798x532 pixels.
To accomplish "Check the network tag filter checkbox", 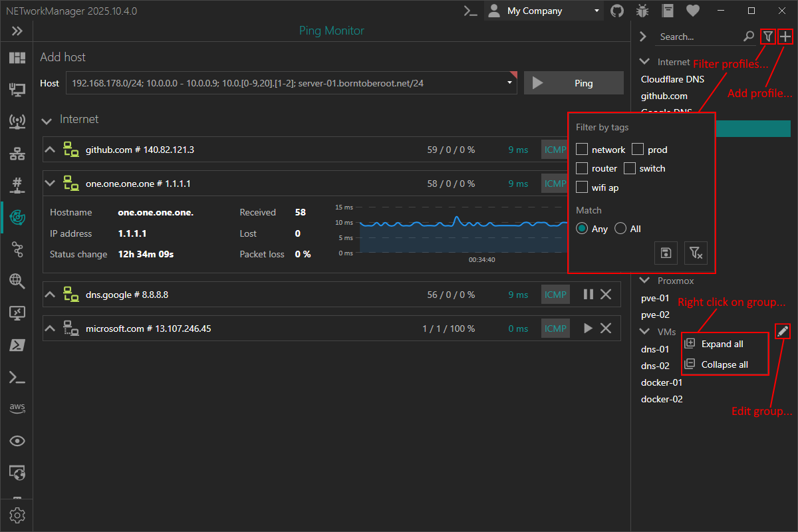I will tap(582, 149).
